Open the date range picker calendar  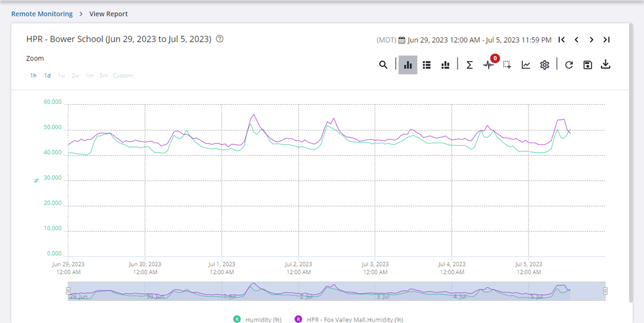[x=402, y=40]
